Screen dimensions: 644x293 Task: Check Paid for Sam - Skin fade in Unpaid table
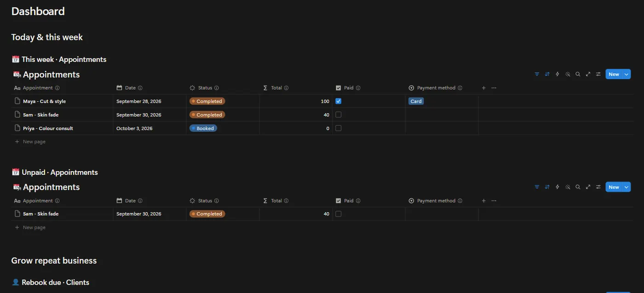(x=338, y=214)
